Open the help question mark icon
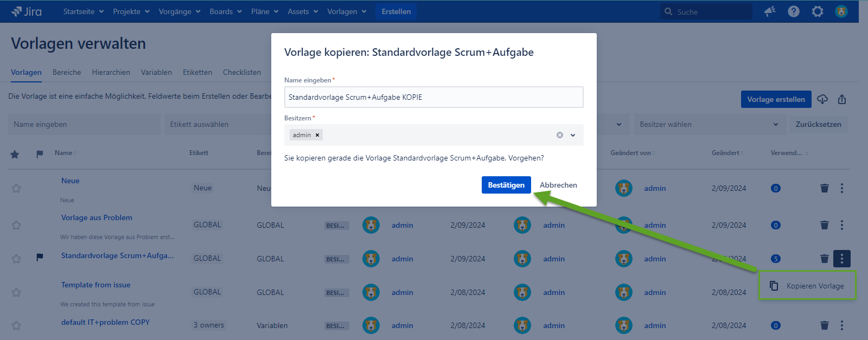 (x=794, y=11)
